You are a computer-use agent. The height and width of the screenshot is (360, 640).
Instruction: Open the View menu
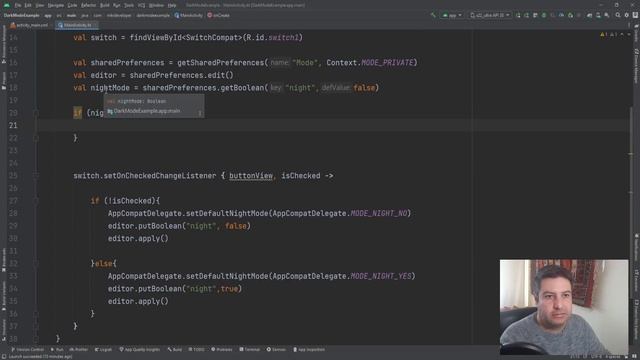40,5
